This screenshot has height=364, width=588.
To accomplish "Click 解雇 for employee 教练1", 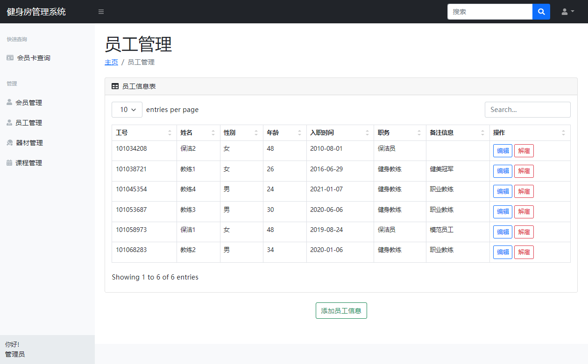I will (x=524, y=171).
